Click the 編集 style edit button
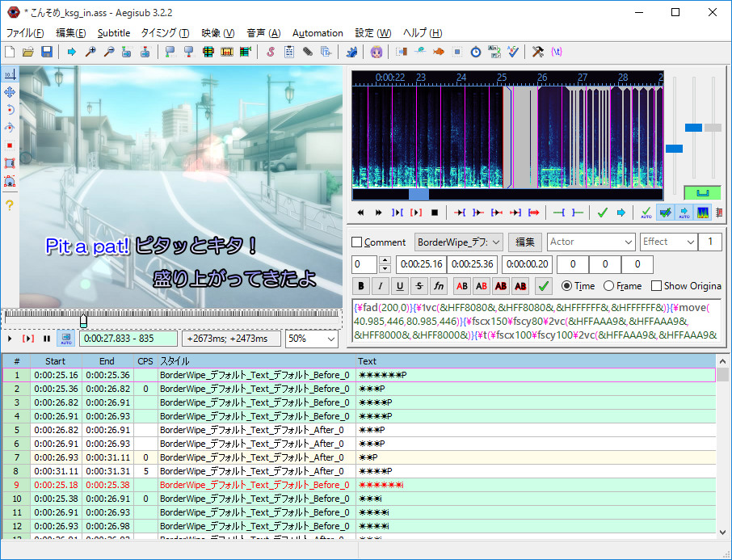The width and height of the screenshot is (732, 560). [524, 242]
